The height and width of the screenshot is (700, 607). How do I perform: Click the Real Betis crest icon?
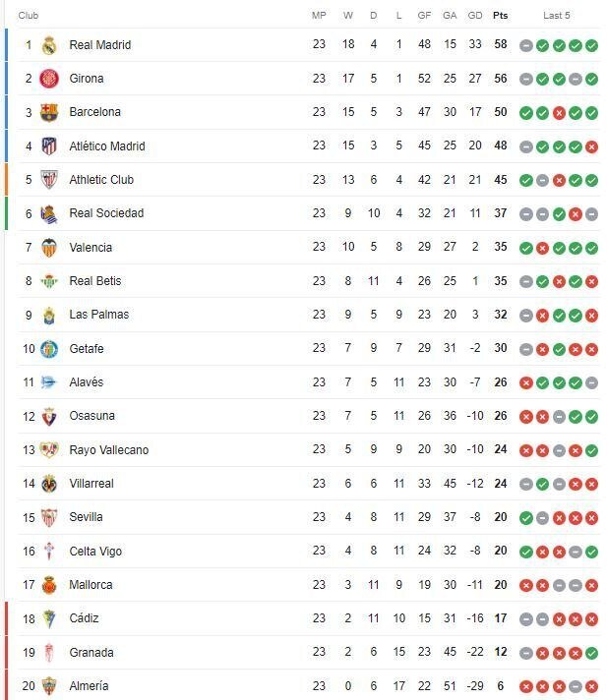pos(49,281)
